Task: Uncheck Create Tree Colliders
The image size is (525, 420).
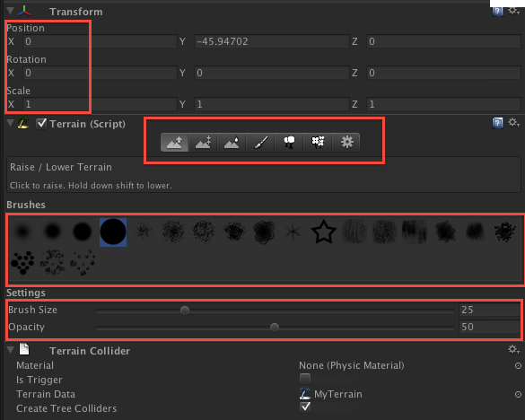Action: coord(305,407)
